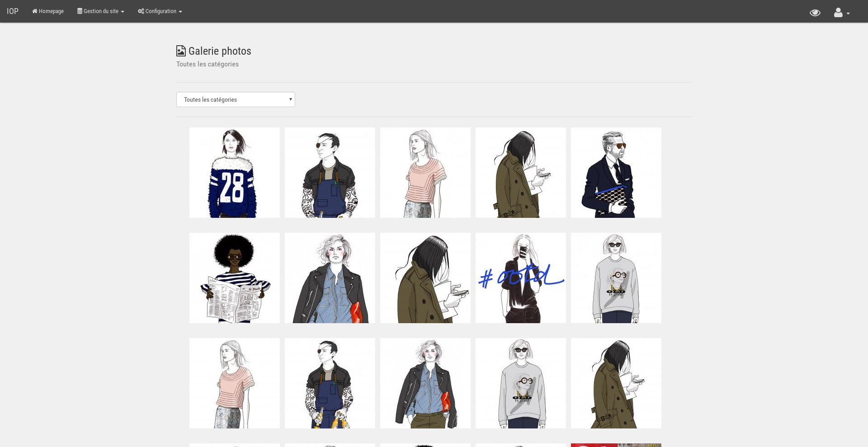
Task: Open the Toutes les catégories select box
Action: click(236, 99)
